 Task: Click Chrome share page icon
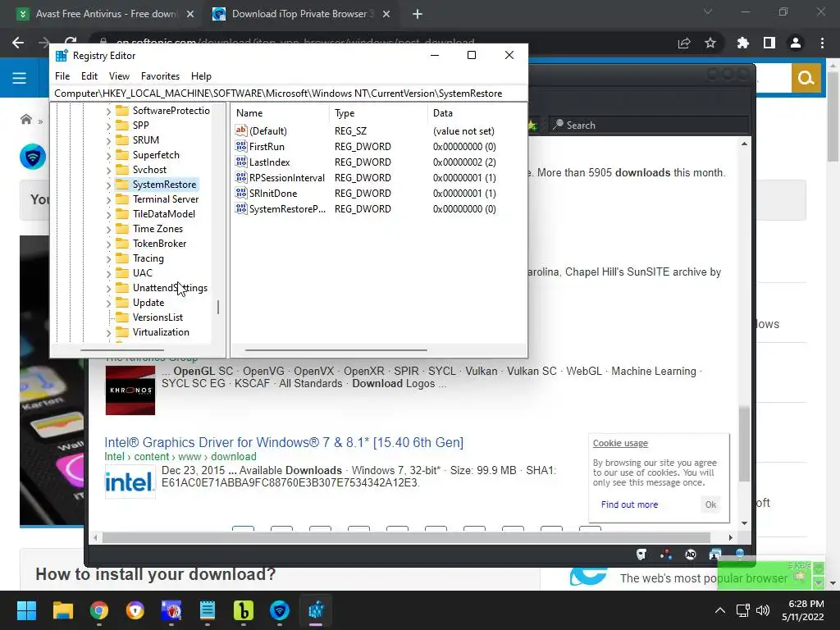(684, 43)
